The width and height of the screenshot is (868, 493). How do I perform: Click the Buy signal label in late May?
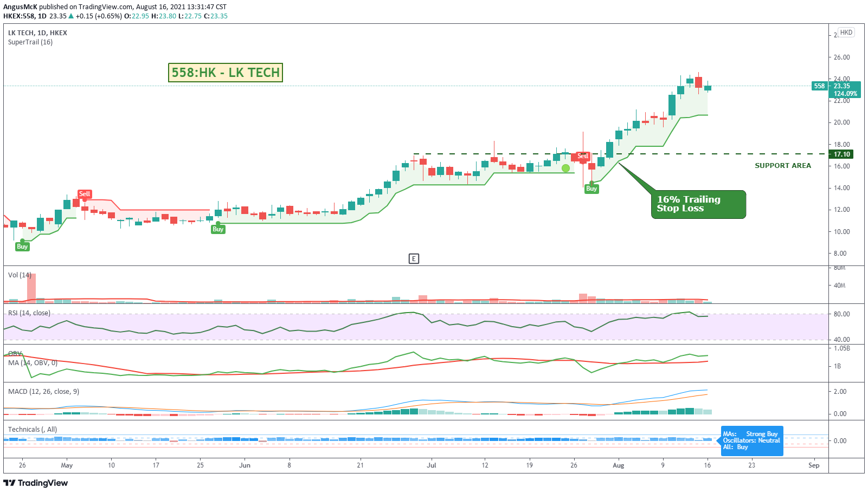218,229
